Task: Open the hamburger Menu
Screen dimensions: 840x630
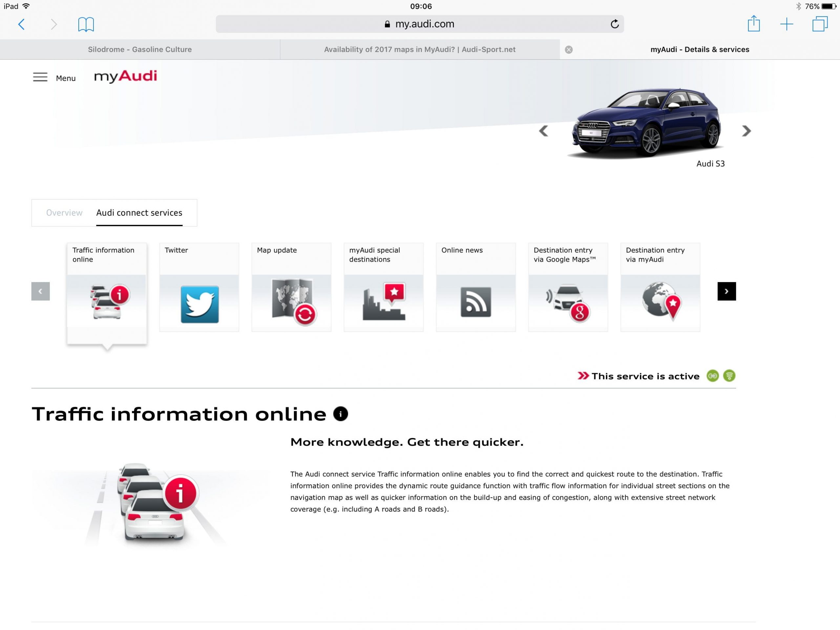Action: pyautogui.click(x=40, y=77)
